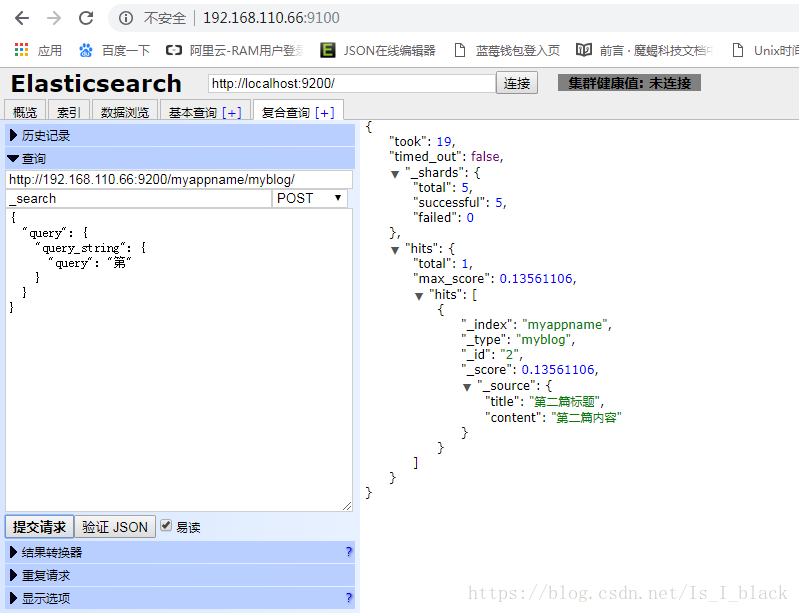The image size is (799, 613).
Task: Collapse the "_source" JSON node
Action: pyautogui.click(x=467, y=387)
